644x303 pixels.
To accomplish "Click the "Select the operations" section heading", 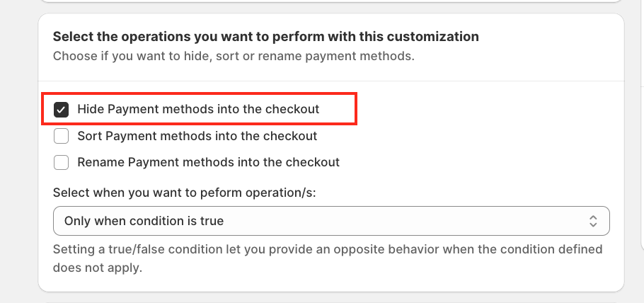I will click(265, 36).
